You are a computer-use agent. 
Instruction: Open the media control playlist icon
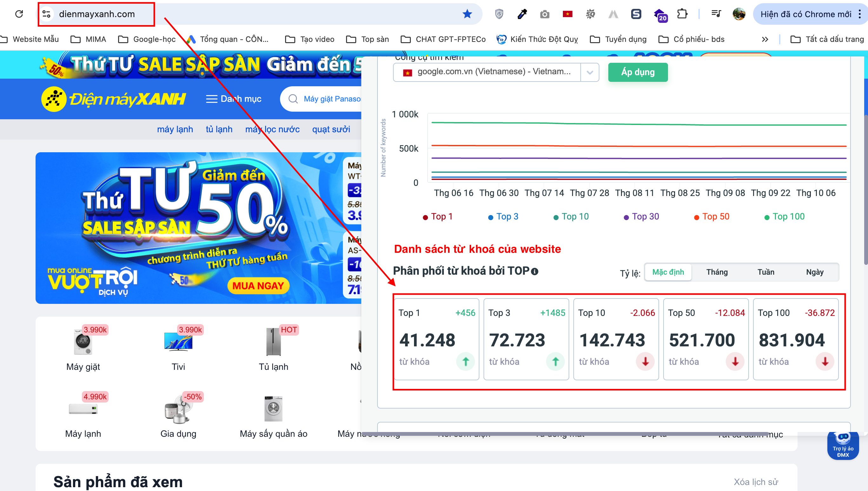(x=716, y=14)
